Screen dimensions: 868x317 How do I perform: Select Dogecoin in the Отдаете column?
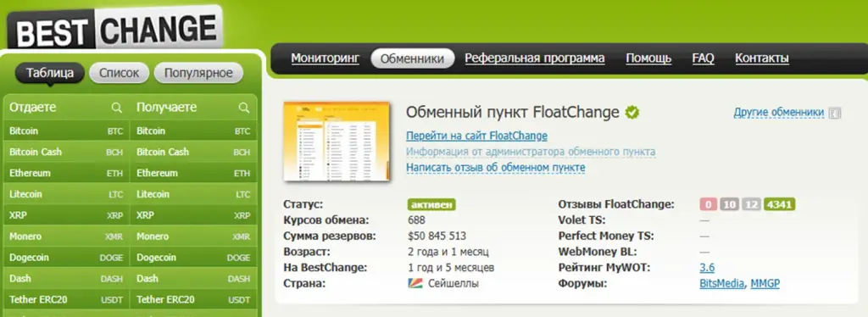66,258
